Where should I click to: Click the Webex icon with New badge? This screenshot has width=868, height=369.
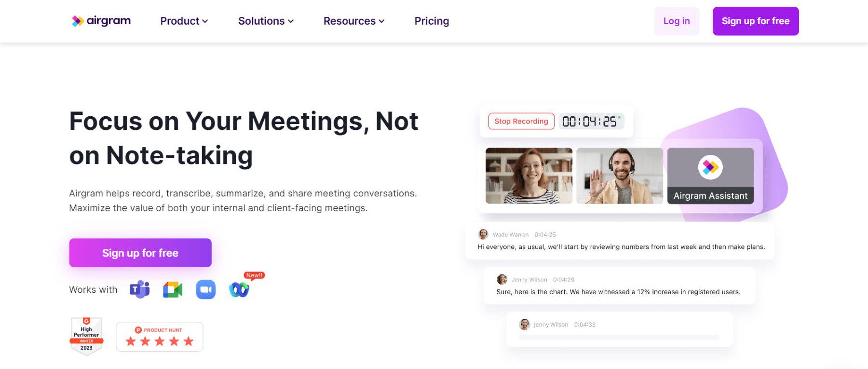tap(239, 289)
